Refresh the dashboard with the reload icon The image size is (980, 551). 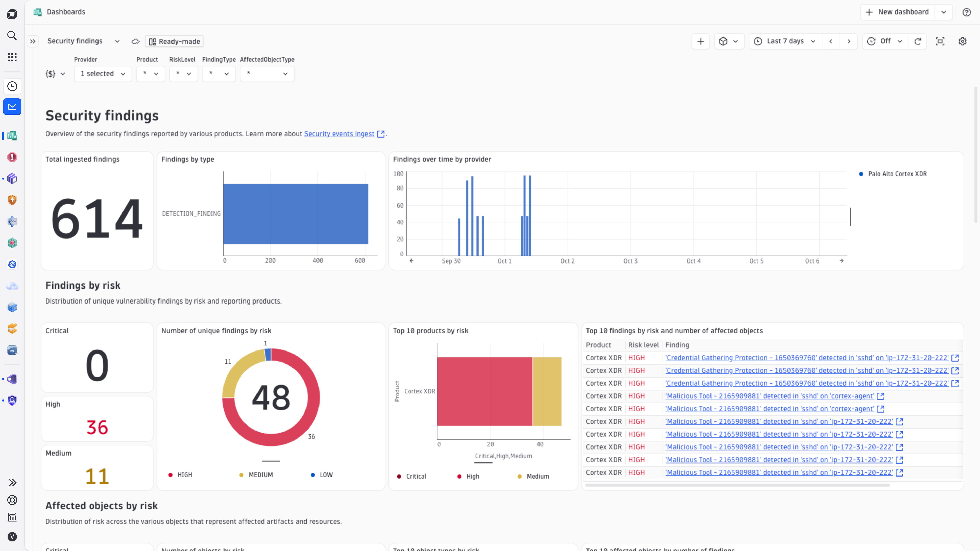(x=918, y=41)
